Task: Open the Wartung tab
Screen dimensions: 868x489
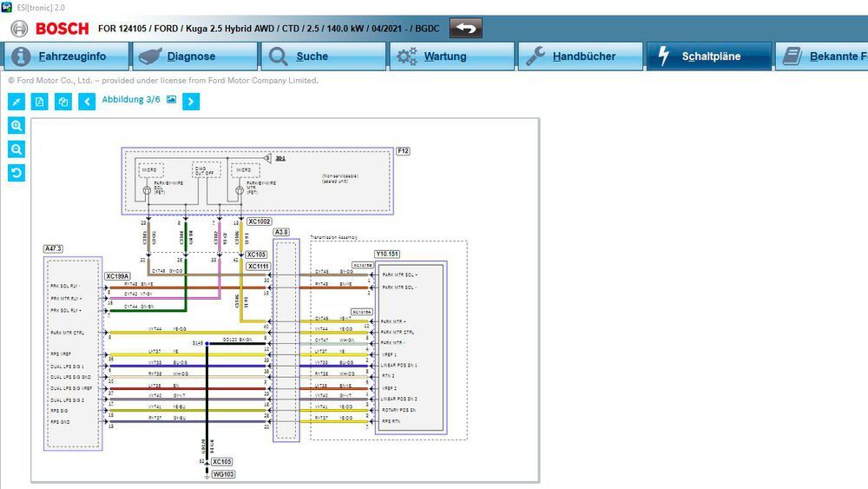Action: point(451,56)
